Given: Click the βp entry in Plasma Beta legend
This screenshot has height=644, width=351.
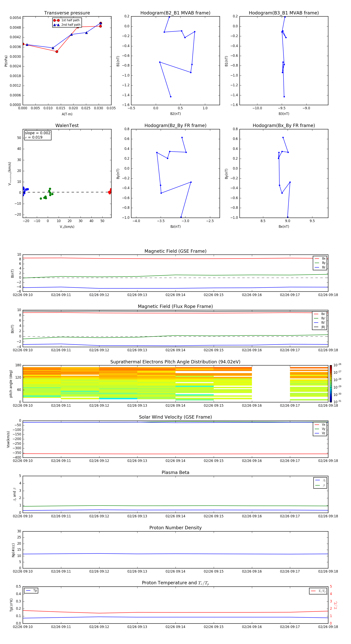Looking at the screenshot, I should tap(320, 480).
